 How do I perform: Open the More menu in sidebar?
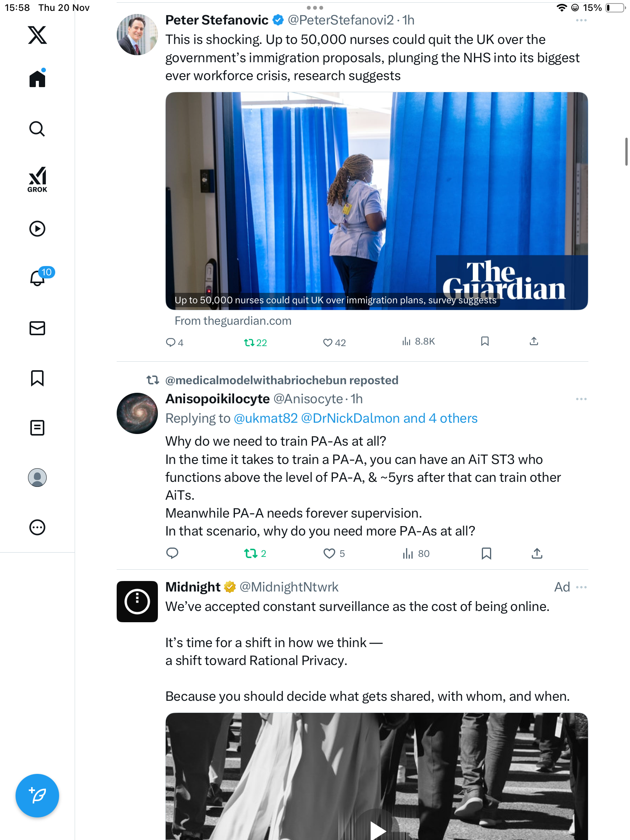coord(37,527)
